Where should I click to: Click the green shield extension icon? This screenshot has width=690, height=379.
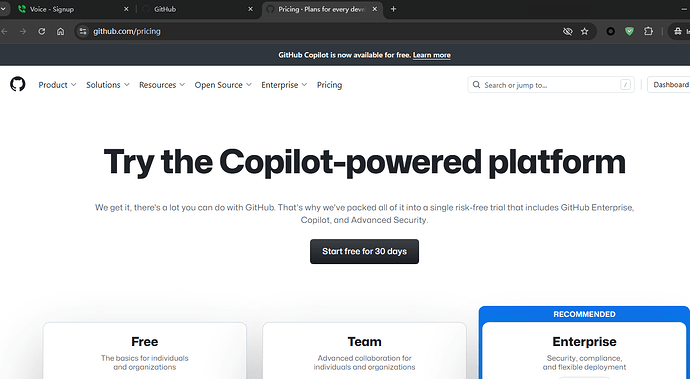coord(629,31)
